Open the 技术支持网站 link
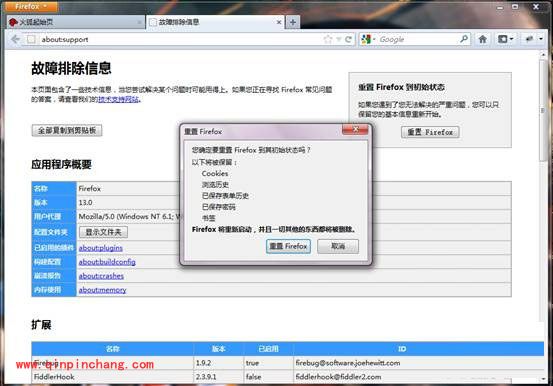Screen dimensions: 553x386 point(118,99)
